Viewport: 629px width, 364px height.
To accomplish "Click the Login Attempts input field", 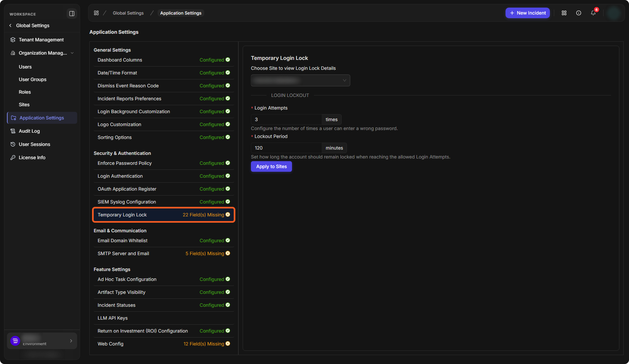I will (286, 119).
